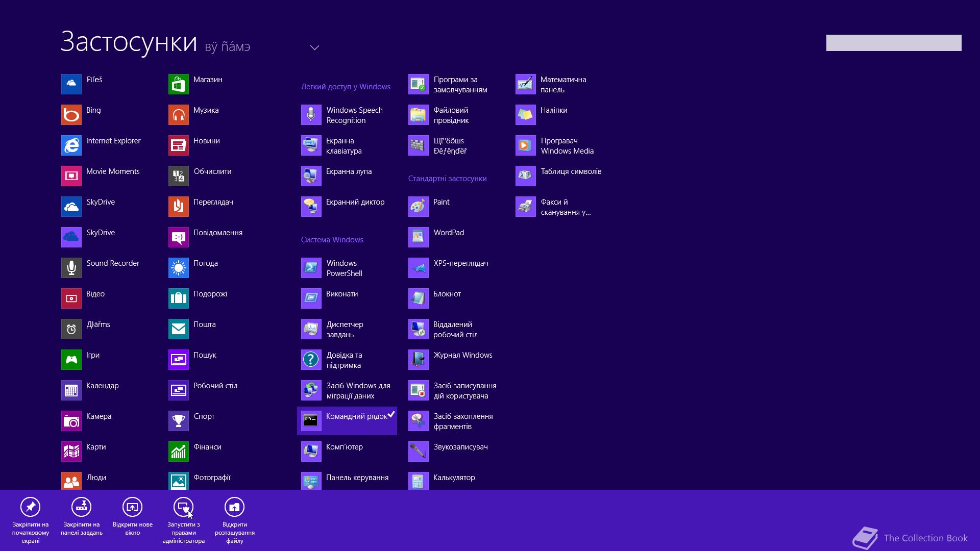Click Відкрити розташування файлу button
The width and height of the screenshot is (980, 551).
tap(235, 520)
